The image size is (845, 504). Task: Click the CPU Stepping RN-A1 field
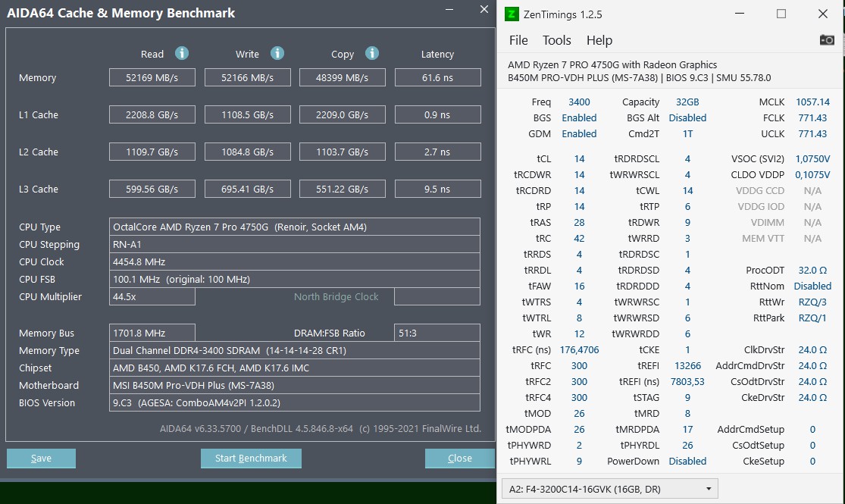(294, 244)
